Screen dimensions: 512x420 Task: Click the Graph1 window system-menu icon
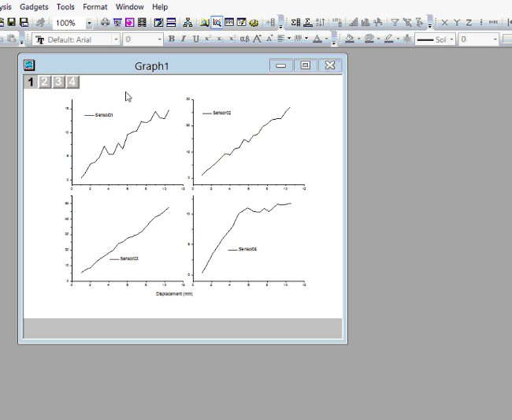(29, 65)
